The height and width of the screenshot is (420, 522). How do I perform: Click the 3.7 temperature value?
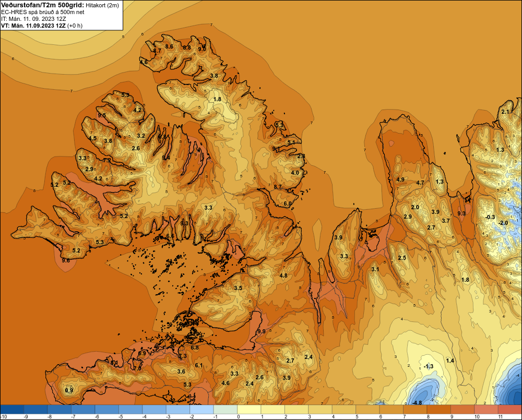pos(446,221)
